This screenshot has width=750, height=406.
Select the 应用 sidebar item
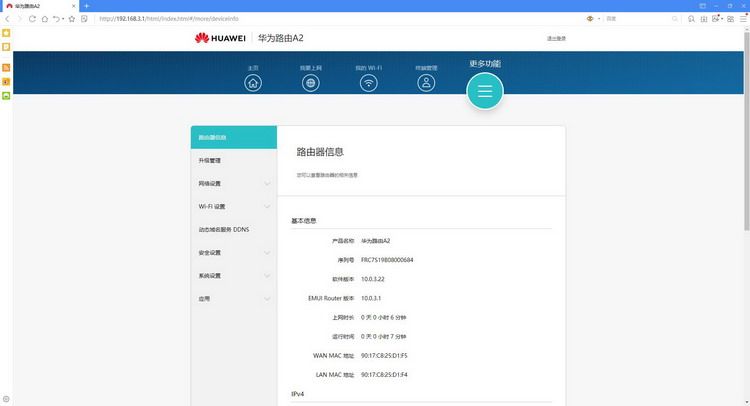(234, 299)
